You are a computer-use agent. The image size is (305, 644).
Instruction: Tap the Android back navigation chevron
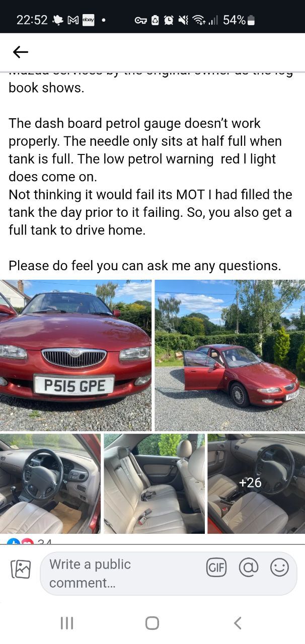coord(238,623)
